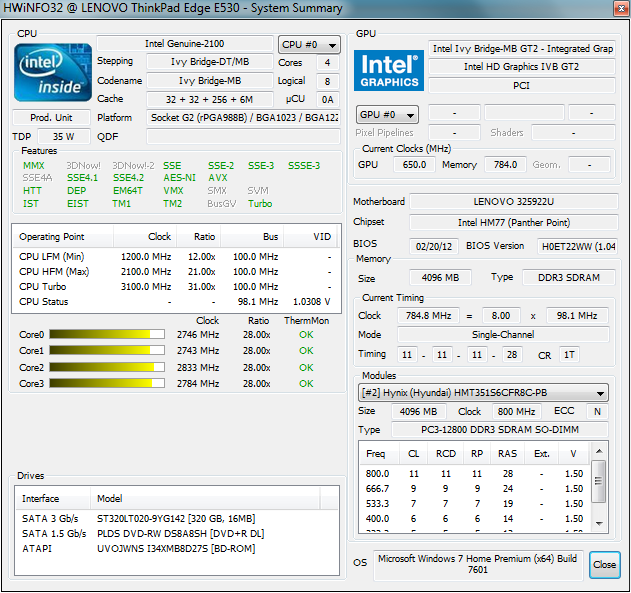Select the ST320LT020 SATA drive row
Viewport: 631px width, 593px height.
[175, 518]
